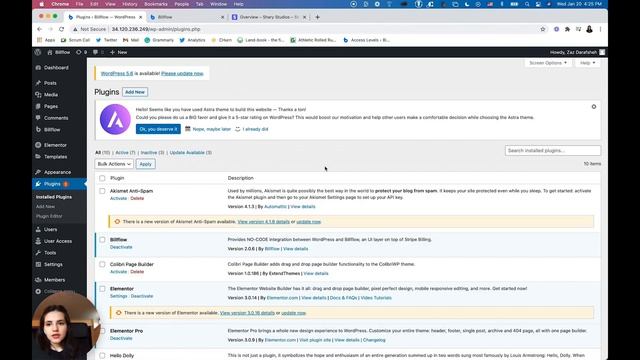Open the Media library menu
The image size is (640, 360).
point(51,95)
